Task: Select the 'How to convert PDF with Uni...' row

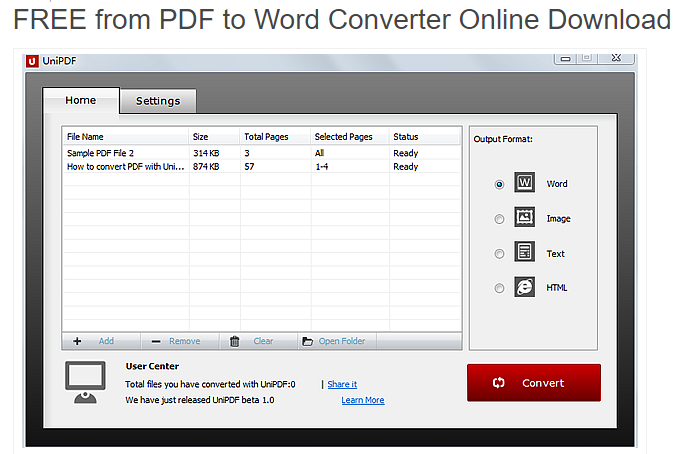Action: [x=261, y=166]
